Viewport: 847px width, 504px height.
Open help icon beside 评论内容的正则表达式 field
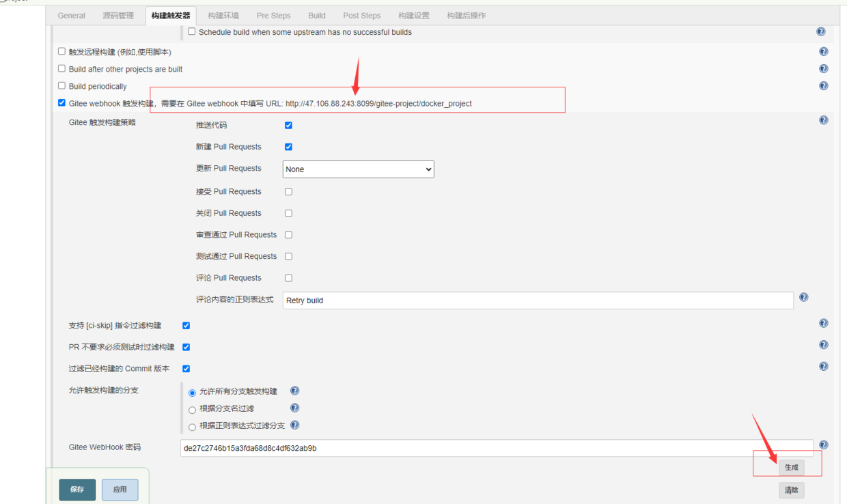coord(804,297)
